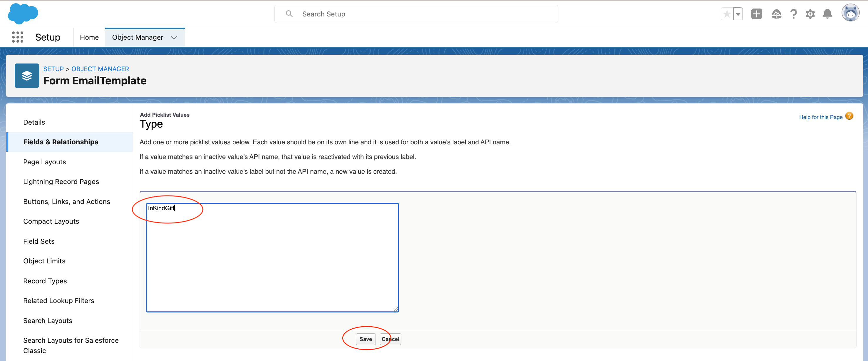
Task: Open the App Launcher grid icon
Action: point(18,37)
